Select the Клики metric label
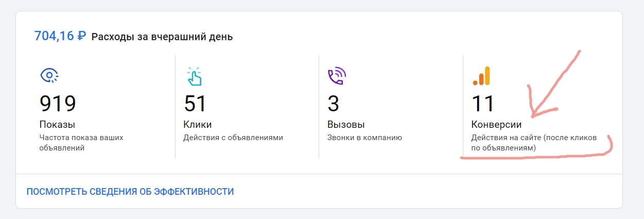The height and width of the screenshot is (219, 644). [x=197, y=125]
